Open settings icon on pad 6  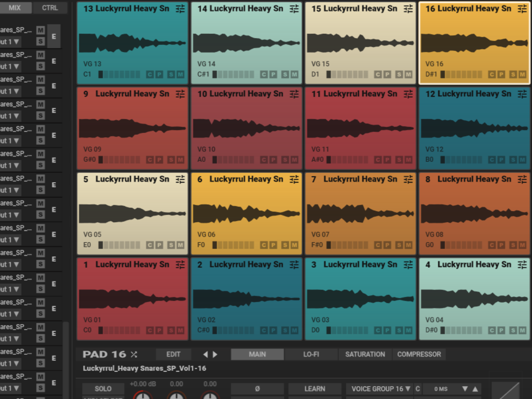(294, 179)
